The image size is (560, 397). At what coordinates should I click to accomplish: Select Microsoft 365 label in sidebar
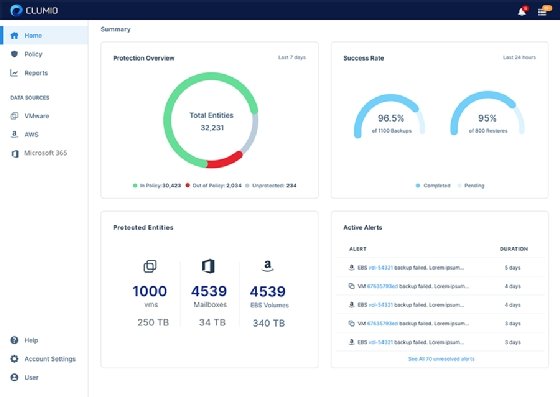click(x=46, y=153)
